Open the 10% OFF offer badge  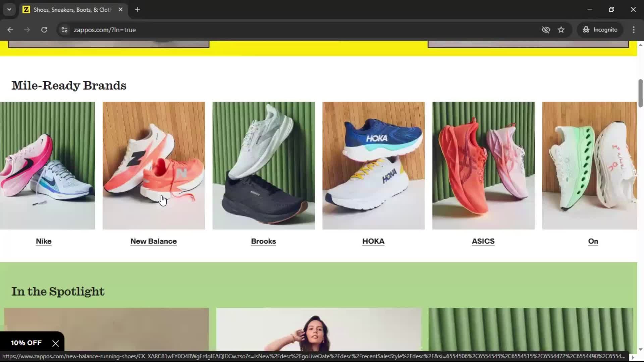(26, 343)
